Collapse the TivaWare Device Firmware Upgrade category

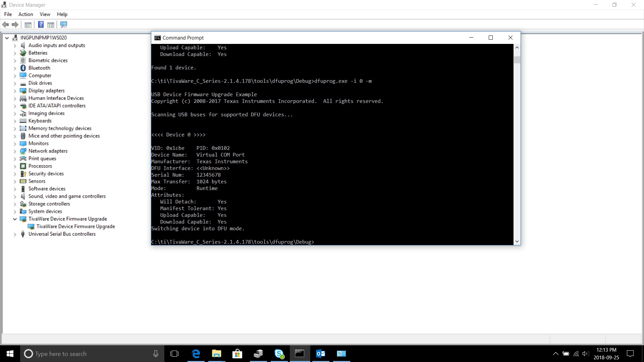click(x=15, y=219)
